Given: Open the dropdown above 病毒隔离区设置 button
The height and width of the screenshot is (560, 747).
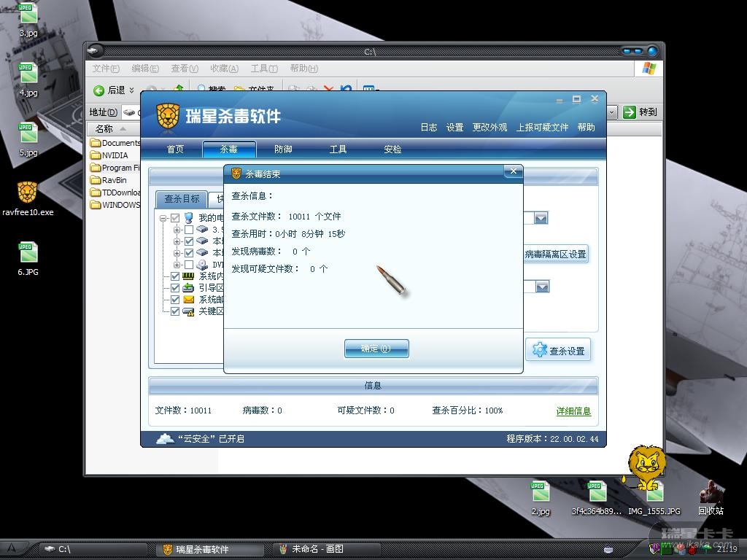Looking at the screenshot, I should tap(541, 218).
